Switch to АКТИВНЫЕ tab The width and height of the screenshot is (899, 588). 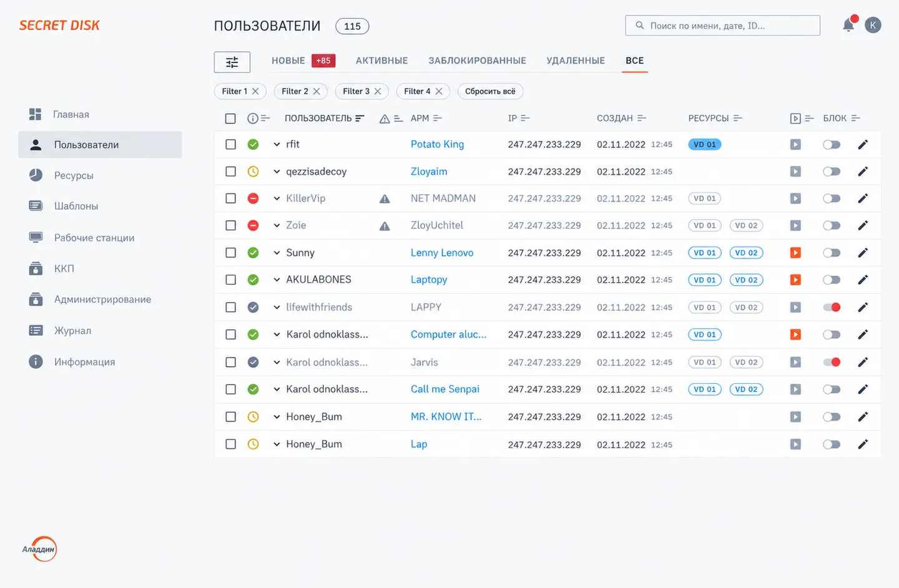click(x=382, y=61)
